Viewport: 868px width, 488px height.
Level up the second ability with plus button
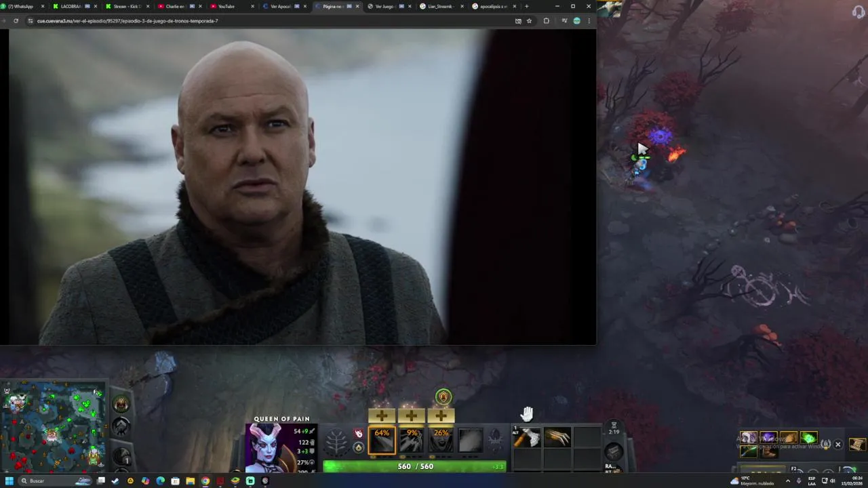click(411, 415)
